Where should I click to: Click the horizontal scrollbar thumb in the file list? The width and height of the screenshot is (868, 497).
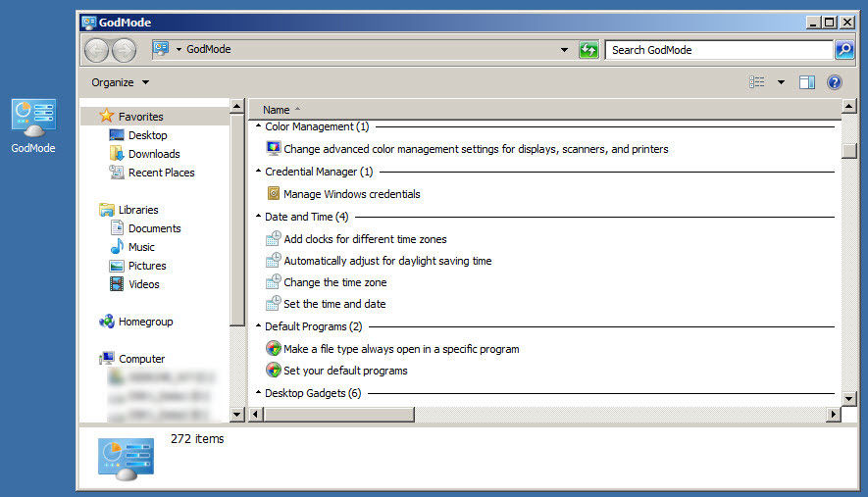338,414
